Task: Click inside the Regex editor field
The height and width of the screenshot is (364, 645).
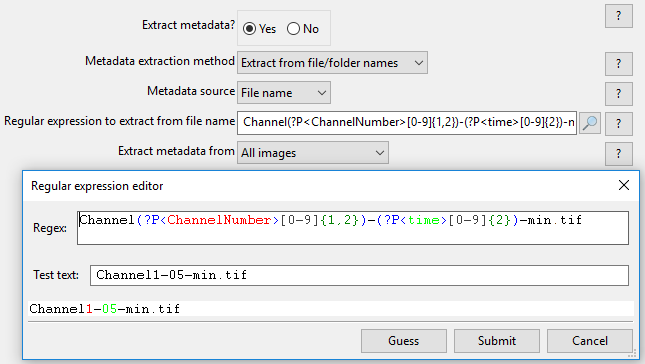Action: point(353,228)
